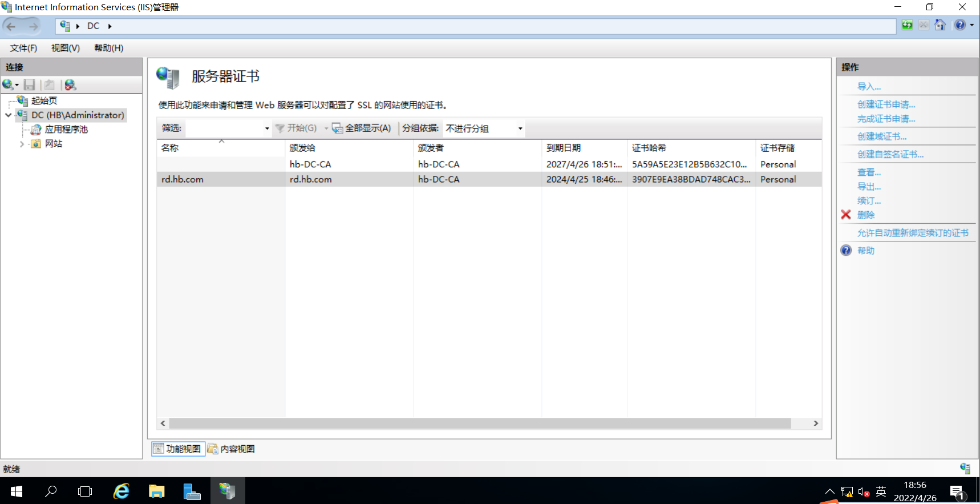Screen dimensions: 980x504
Task: Open File Explorer from the taskbar
Action: tap(156, 491)
